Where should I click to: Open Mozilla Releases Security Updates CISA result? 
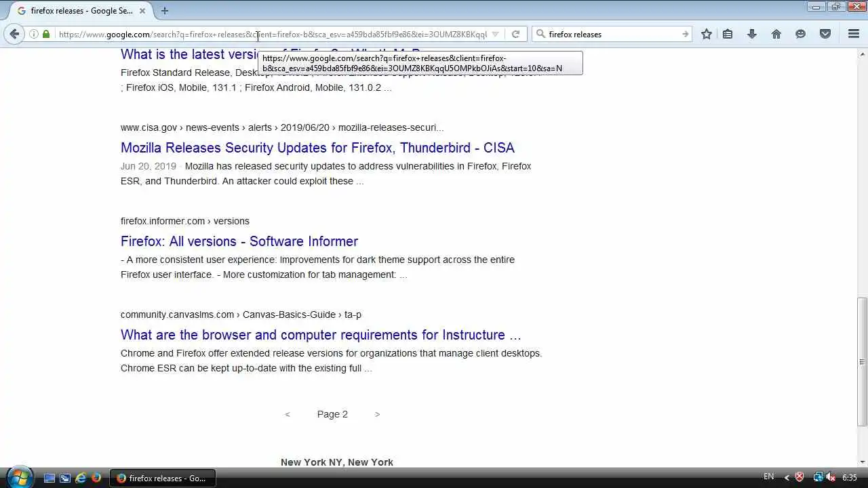tap(317, 148)
